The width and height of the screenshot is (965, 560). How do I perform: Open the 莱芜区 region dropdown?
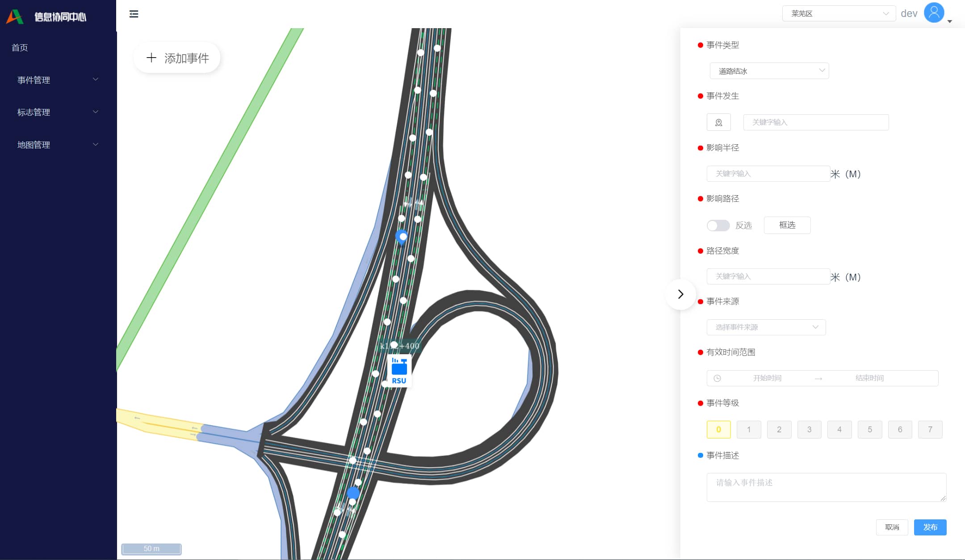(839, 14)
